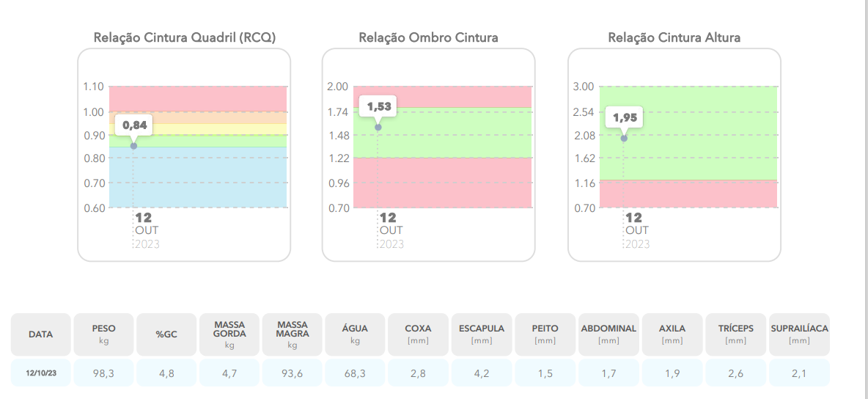Select the 12 OUT 2023 date under RCQ chart
Viewport: 868px width, 399px height.
click(146, 230)
